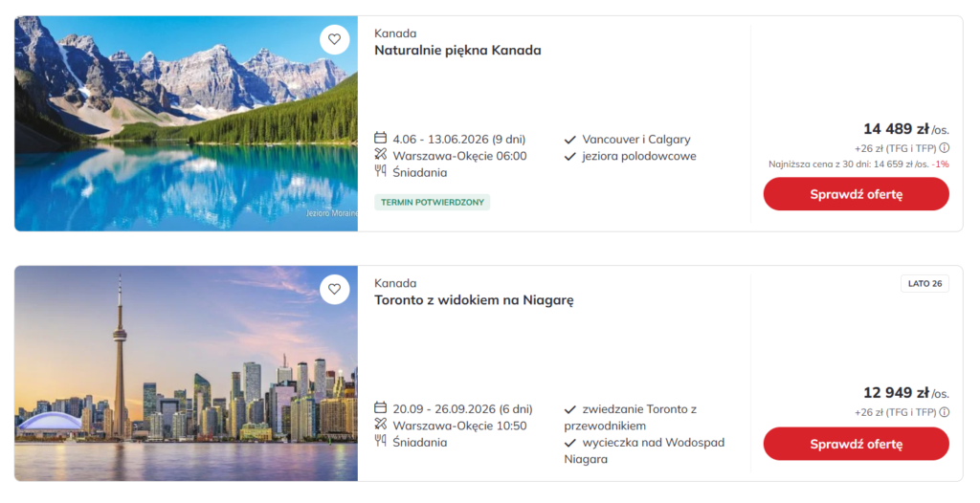Click the LATO 26 badge
980x503 pixels.
[x=924, y=284]
